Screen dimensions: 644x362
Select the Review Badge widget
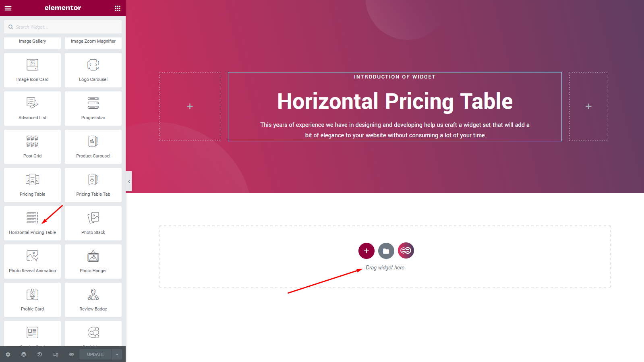pyautogui.click(x=93, y=300)
